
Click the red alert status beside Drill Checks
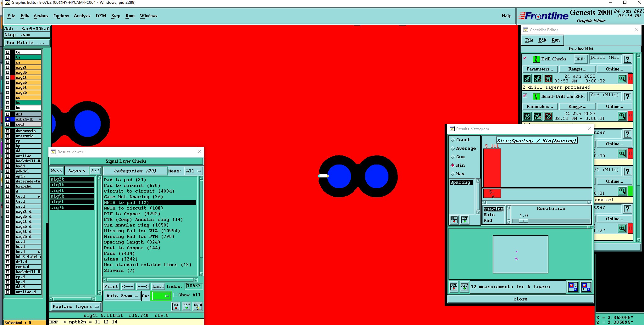coord(630,79)
